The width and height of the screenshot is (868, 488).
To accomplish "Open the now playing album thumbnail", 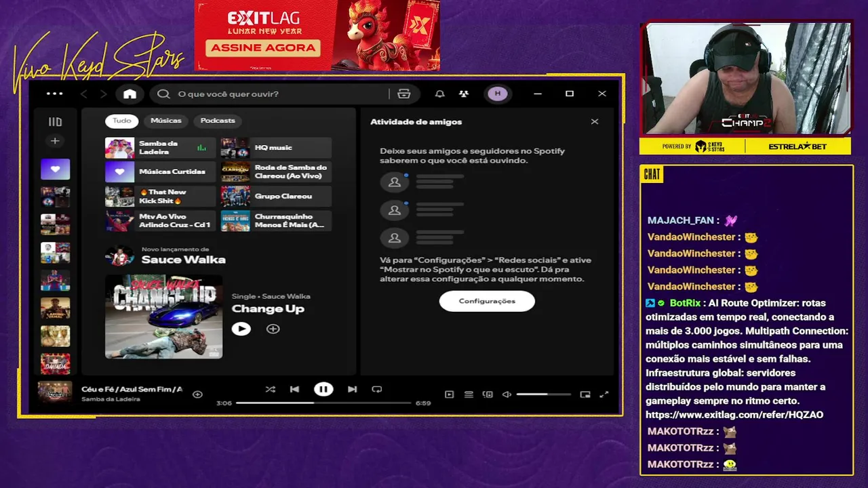I will point(55,392).
